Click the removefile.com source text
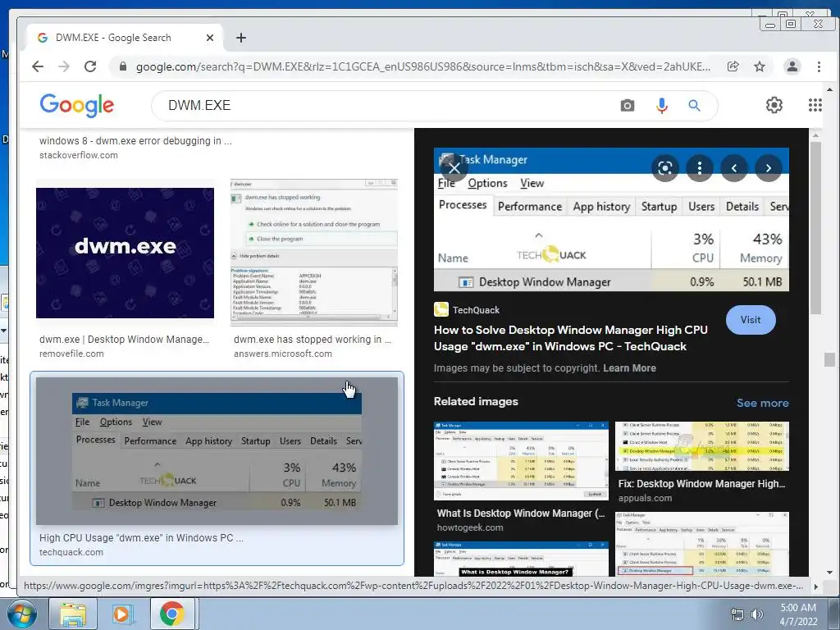840x630 pixels. click(71, 354)
